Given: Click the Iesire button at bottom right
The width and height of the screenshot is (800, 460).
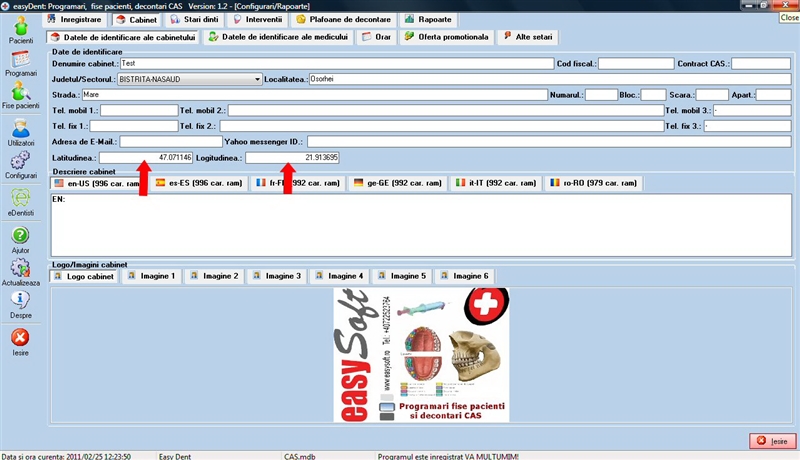Looking at the screenshot, I should [772, 441].
